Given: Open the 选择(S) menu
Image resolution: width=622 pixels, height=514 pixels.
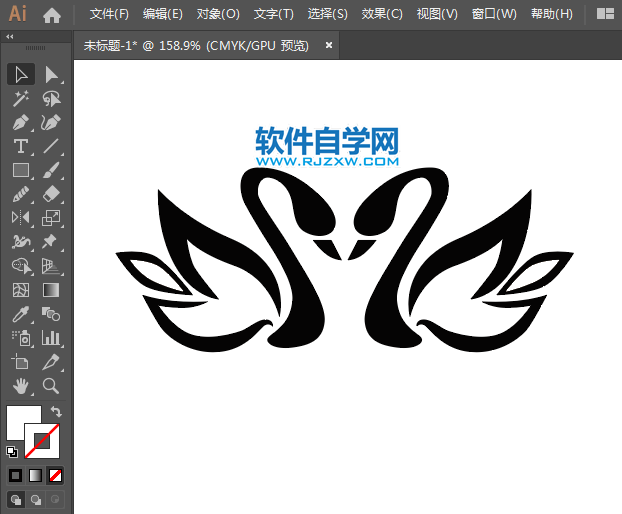Looking at the screenshot, I should pyautogui.click(x=328, y=14).
